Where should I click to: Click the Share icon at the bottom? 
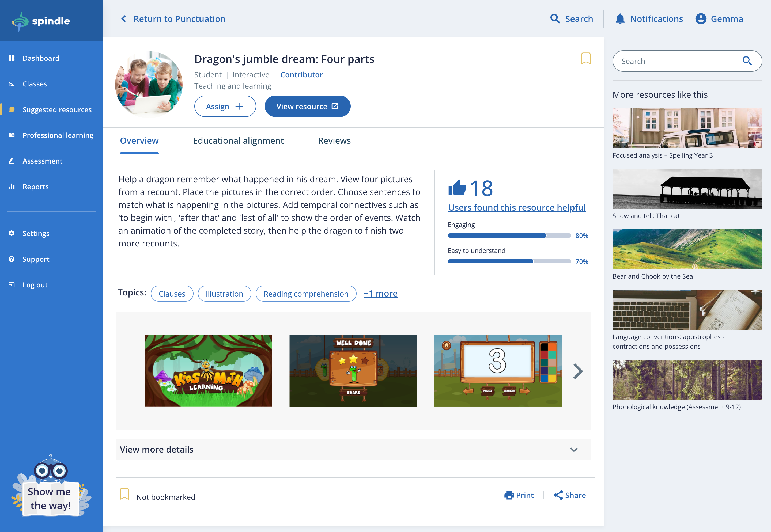click(558, 495)
